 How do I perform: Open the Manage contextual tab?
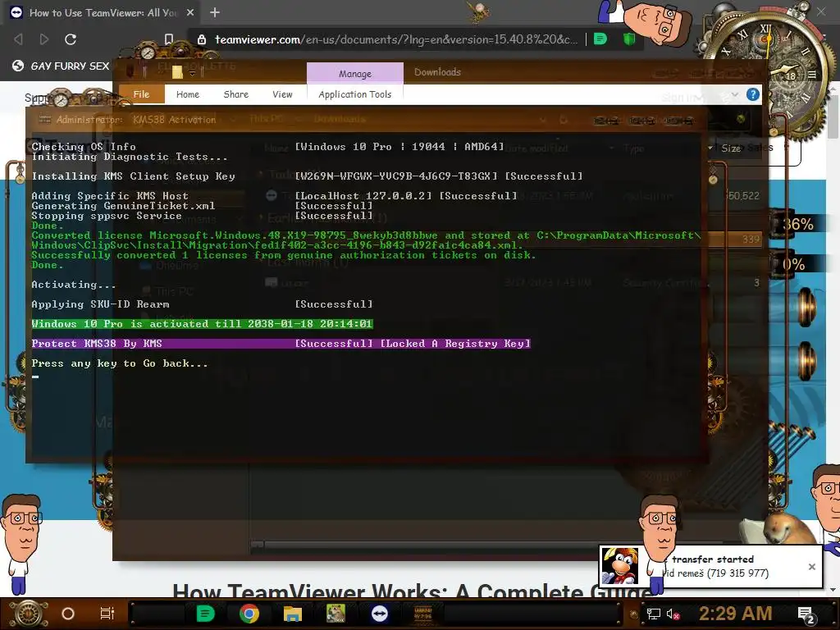coord(354,73)
